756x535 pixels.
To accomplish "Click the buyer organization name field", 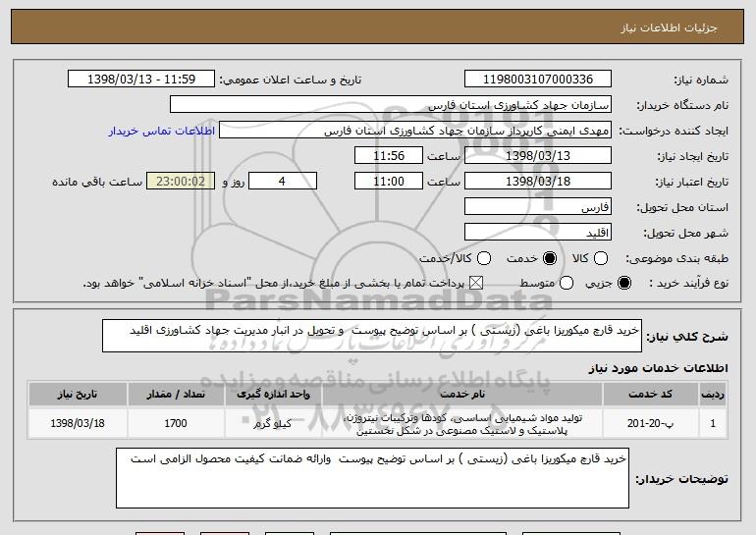I will pos(391,105).
